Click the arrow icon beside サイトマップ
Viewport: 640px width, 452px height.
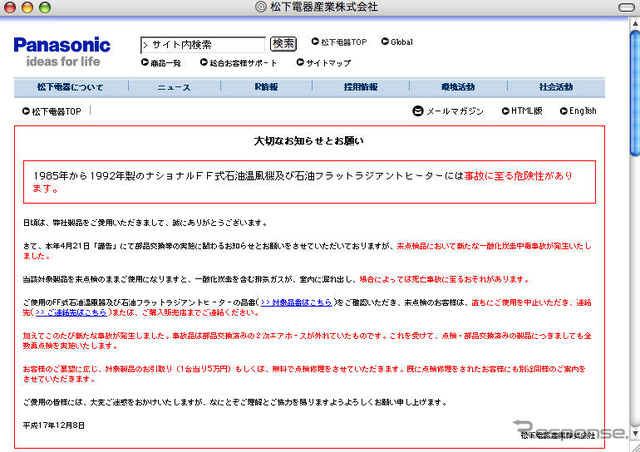299,63
